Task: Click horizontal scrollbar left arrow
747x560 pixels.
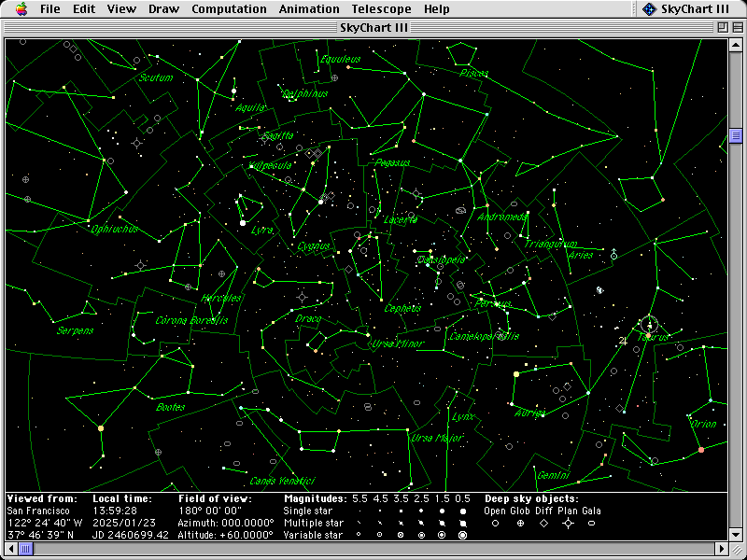Action: (11, 549)
